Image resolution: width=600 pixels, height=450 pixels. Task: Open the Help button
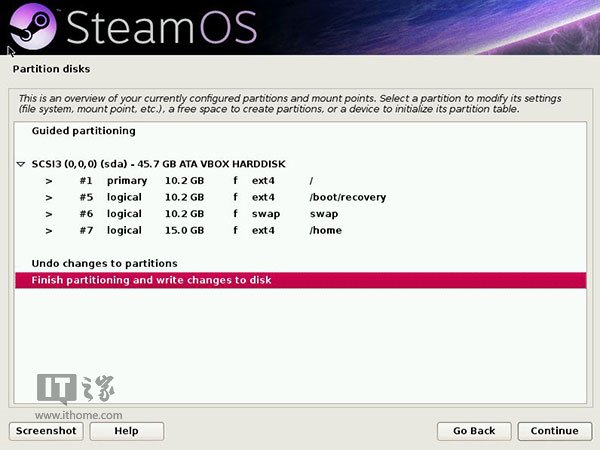click(x=127, y=431)
